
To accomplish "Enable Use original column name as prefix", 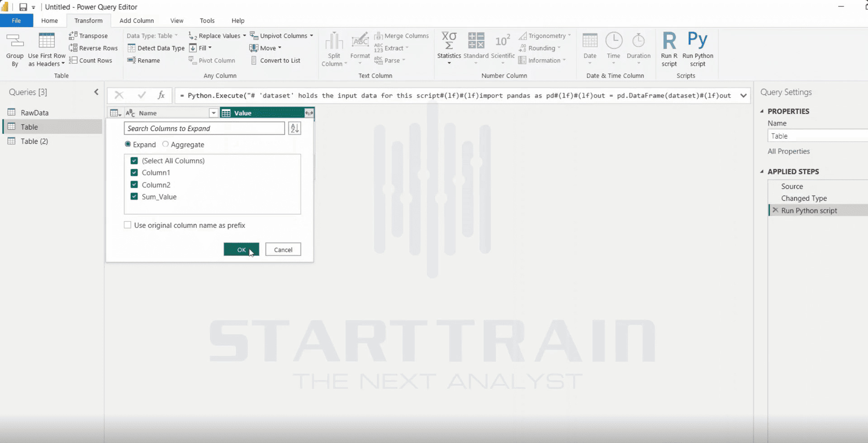I will click(x=128, y=225).
